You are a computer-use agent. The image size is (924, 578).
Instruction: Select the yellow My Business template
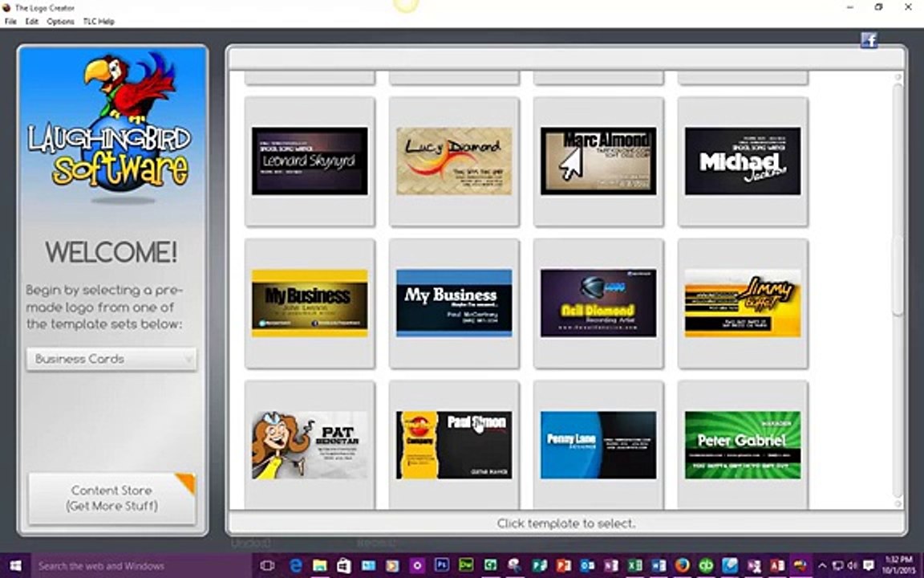[x=310, y=303]
